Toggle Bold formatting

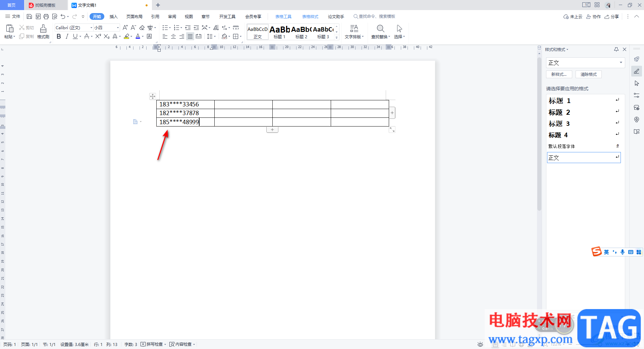[59, 36]
